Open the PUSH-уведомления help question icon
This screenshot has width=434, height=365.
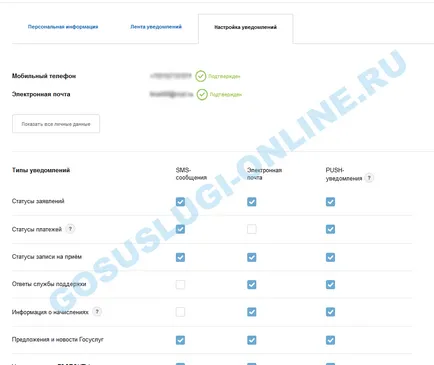[x=369, y=178]
